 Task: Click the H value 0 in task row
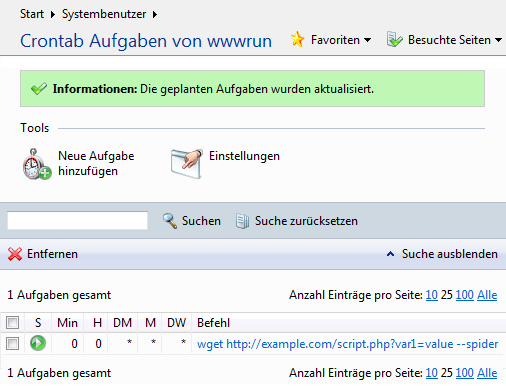coord(98,344)
